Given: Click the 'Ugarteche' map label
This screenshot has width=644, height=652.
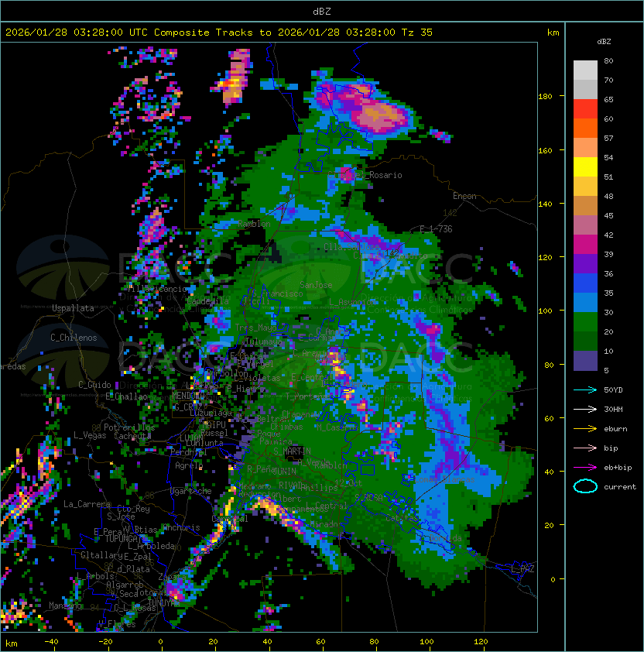Looking at the screenshot, I should click(x=191, y=491).
